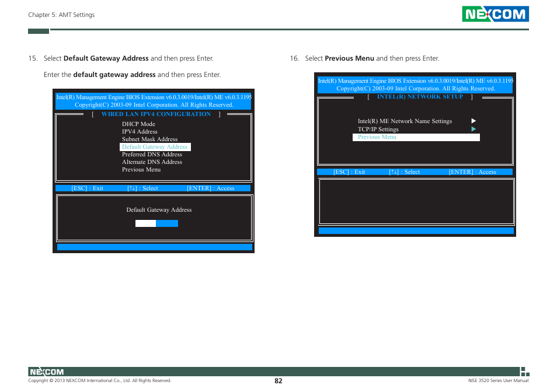Click the 'Enter the default gateway address' instruction
This screenshot has height=392, width=557.
132,75
